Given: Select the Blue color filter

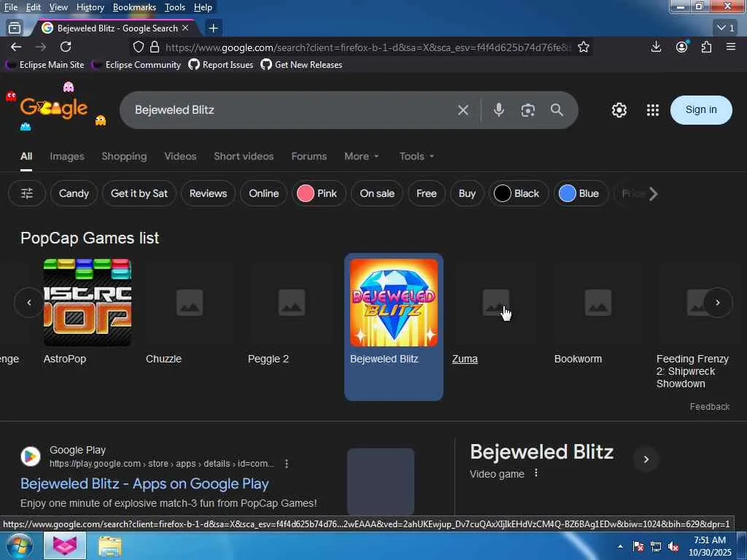Looking at the screenshot, I should (x=580, y=193).
